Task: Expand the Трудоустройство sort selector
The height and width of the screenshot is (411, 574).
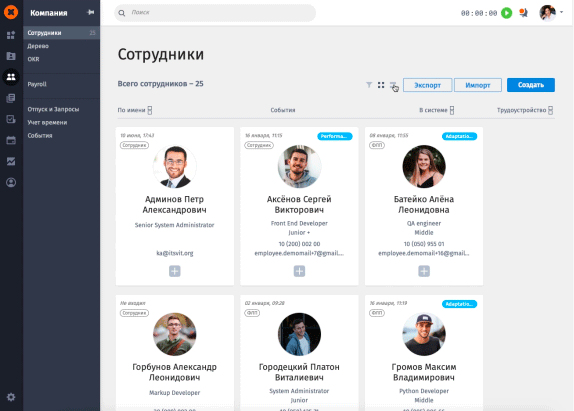Action: click(551, 110)
